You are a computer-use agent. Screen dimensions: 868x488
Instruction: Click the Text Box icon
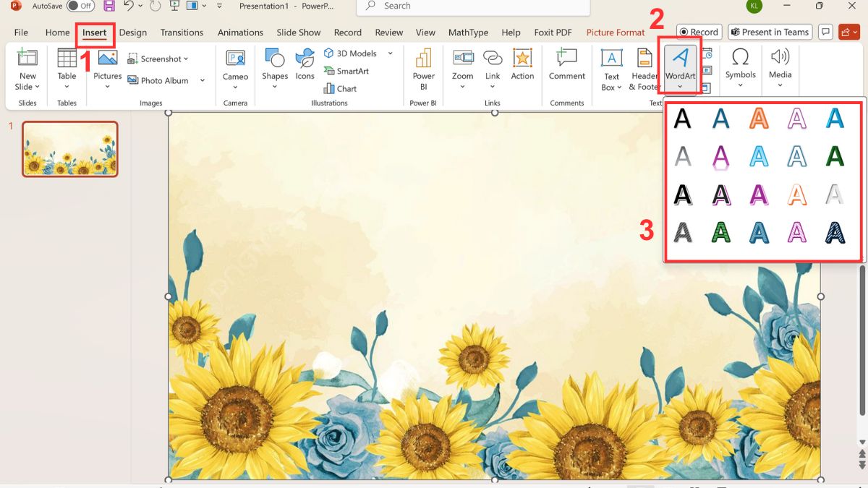tap(612, 59)
